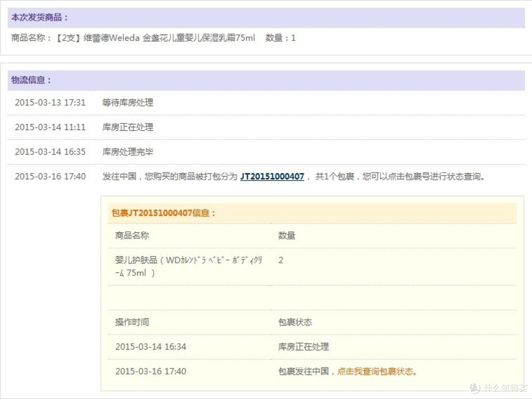The height and width of the screenshot is (399, 532).
Task: Click the 等待库房处理 status text
Action: click(128, 103)
